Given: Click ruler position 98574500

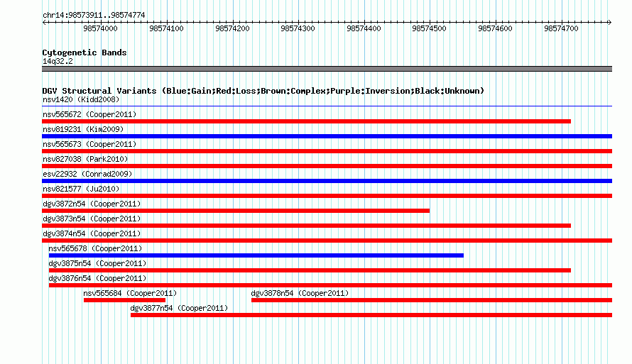Looking at the screenshot, I should coord(429,28).
